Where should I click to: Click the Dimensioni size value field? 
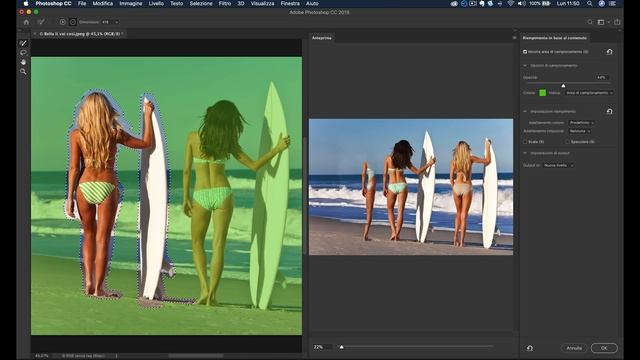[107, 22]
